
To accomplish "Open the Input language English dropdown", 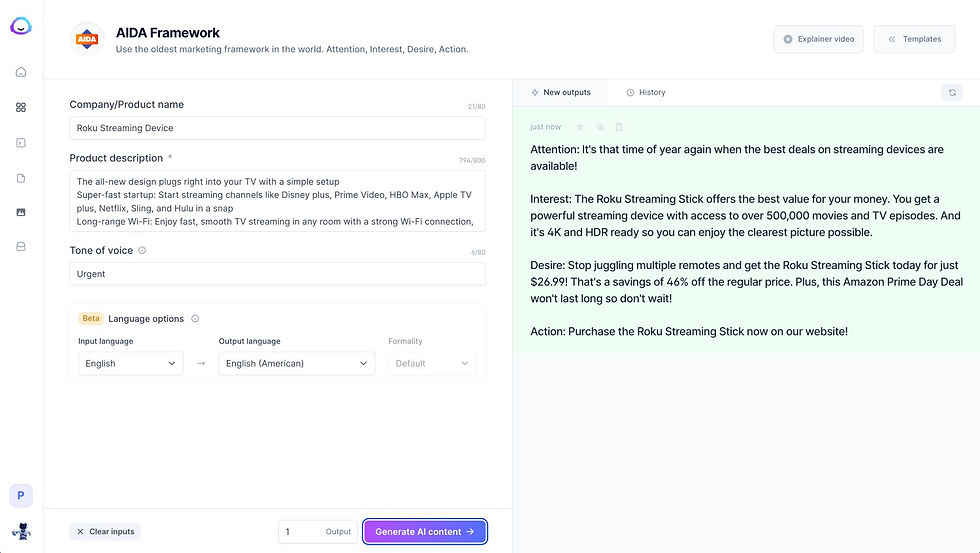I will [x=131, y=364].
